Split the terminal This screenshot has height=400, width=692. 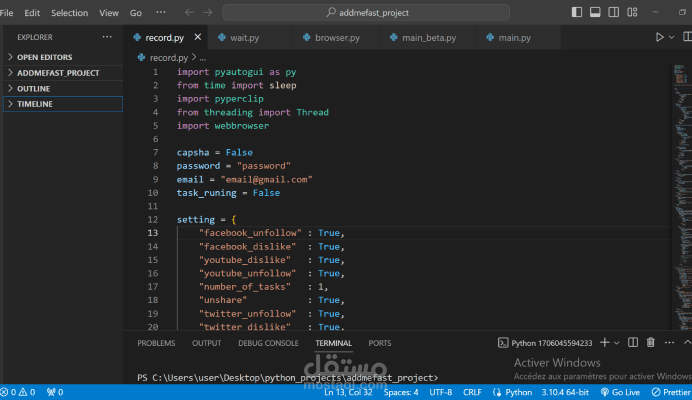(633, 343)
